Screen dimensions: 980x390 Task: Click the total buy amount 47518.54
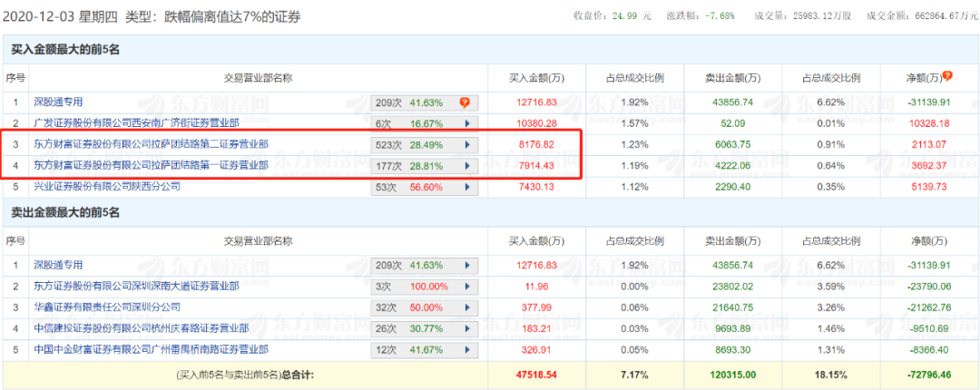pyautogui.click(x=537, y=375)
